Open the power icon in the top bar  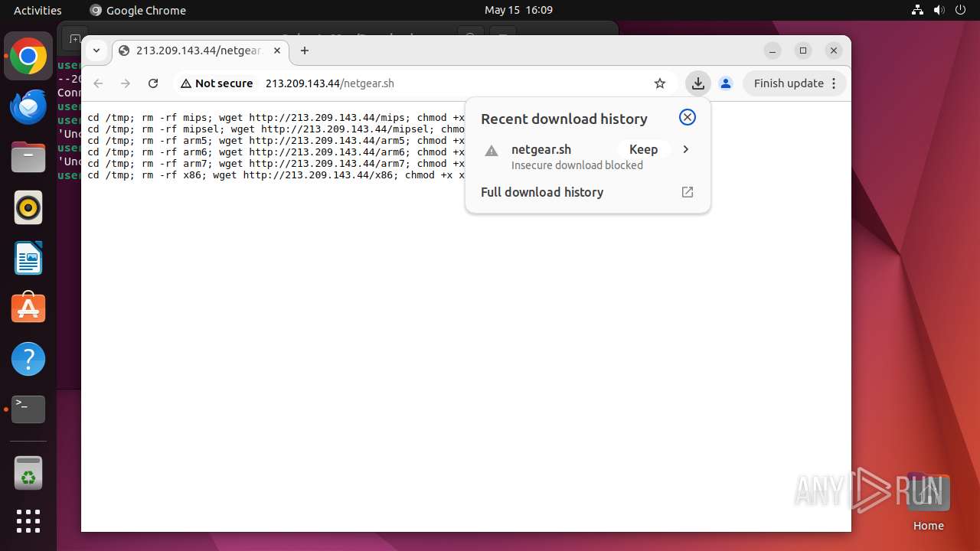point(961,10)
